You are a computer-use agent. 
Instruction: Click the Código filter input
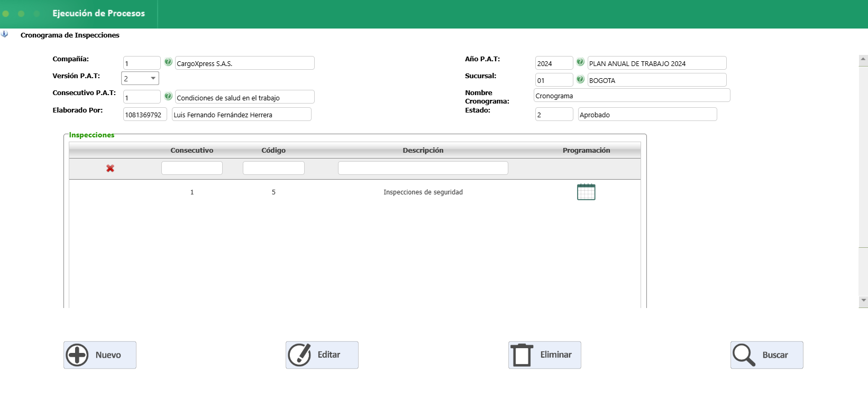coord(273,168)
